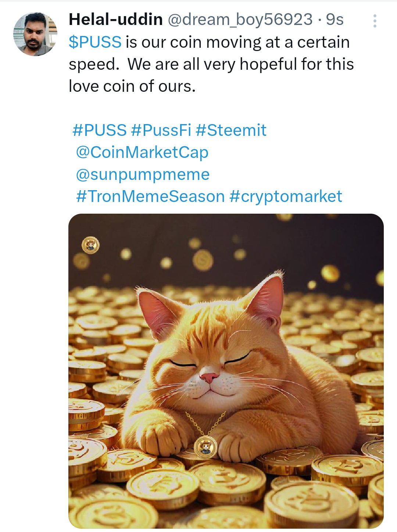This screenshot has width=397, height=532.
Task: Click the text "love coin of ours."
Action: (x=132, y=86)
